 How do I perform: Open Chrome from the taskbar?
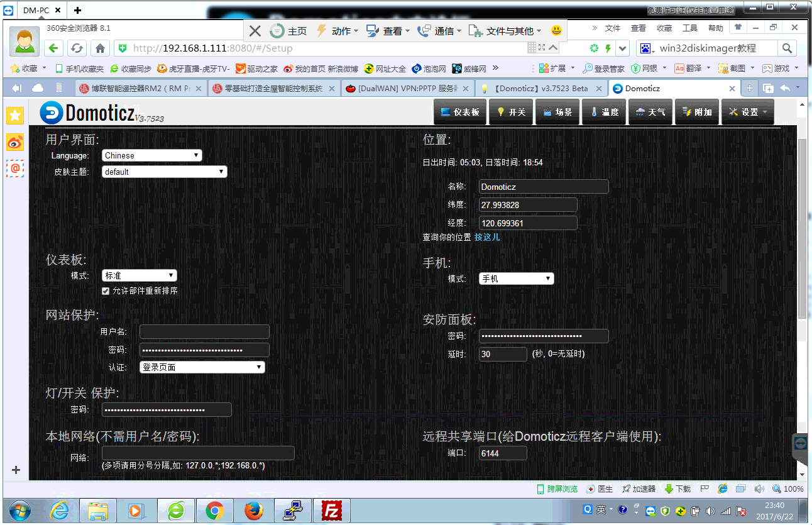pos(214,511)
